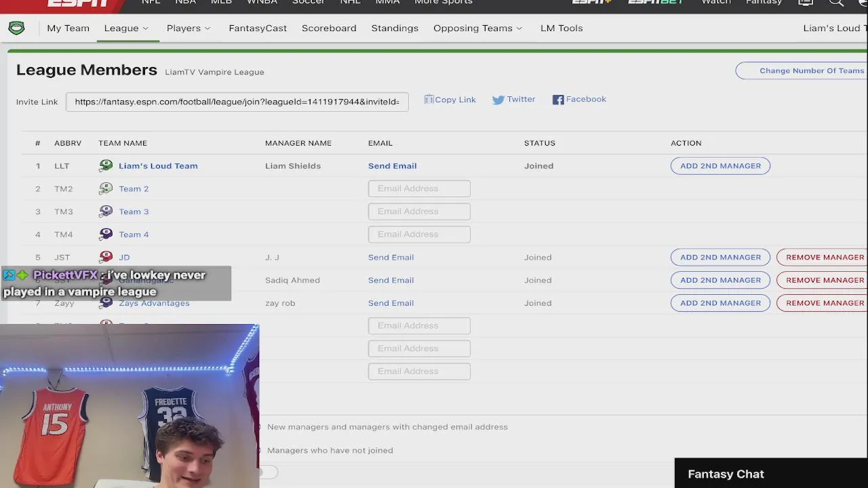Click the last empty Email Address field
Screen dimensions: 868x488
[x=419, y=371]
